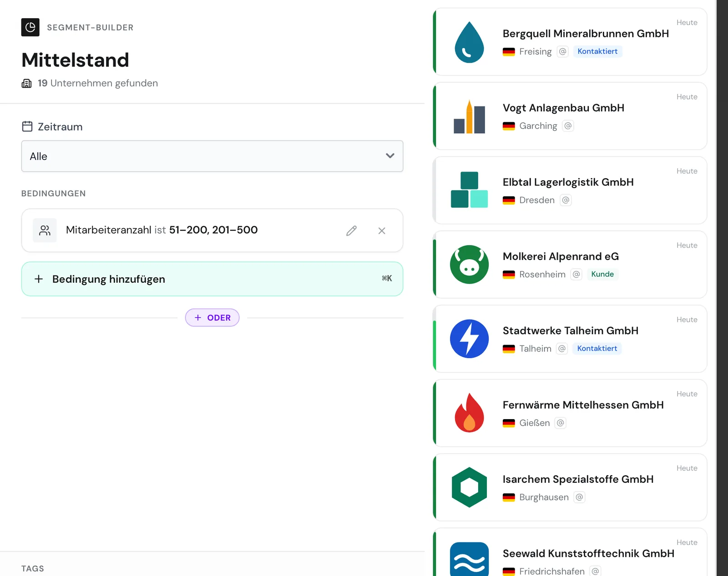Image resolution: width=728 pixels, height=576 pixels.
Task: Click the email icon next to Burghausen
Action: [579, 497]
